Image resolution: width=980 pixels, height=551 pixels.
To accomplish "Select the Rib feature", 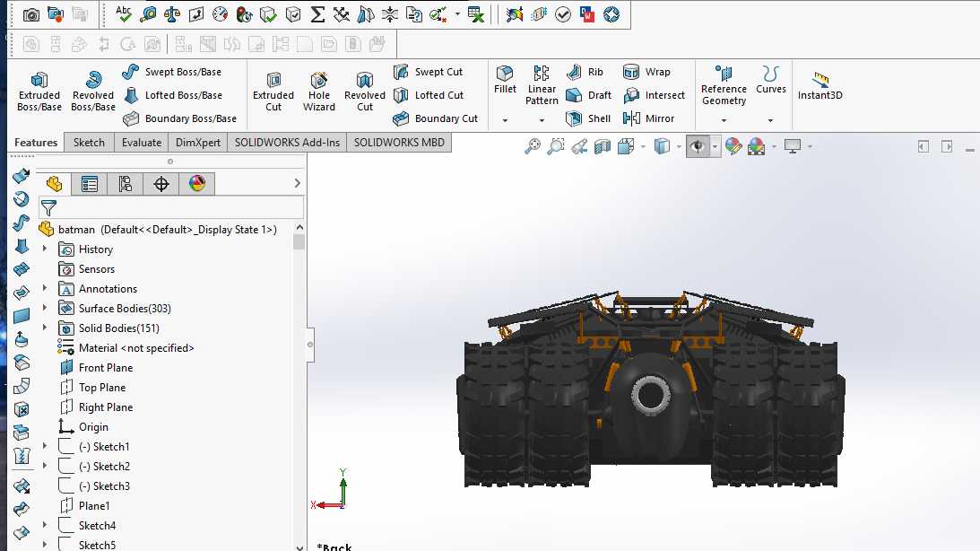I will (x=585, y=72).
